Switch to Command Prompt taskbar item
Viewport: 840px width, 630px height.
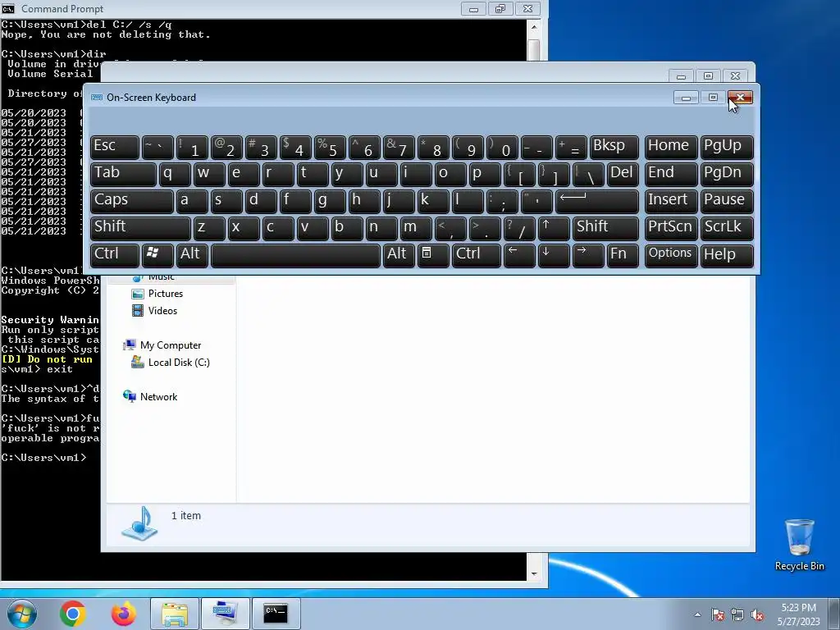point(276,614)
